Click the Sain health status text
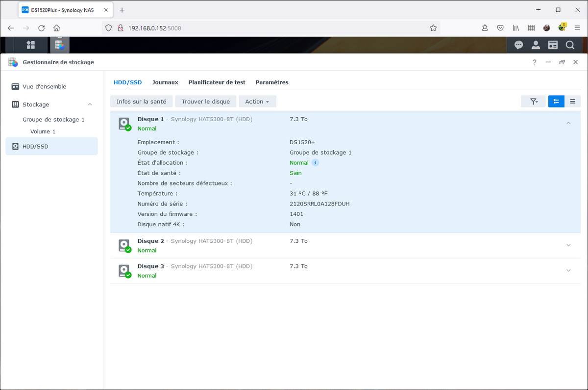The width and height of the screenshot is (588, 390). point(295,173)
